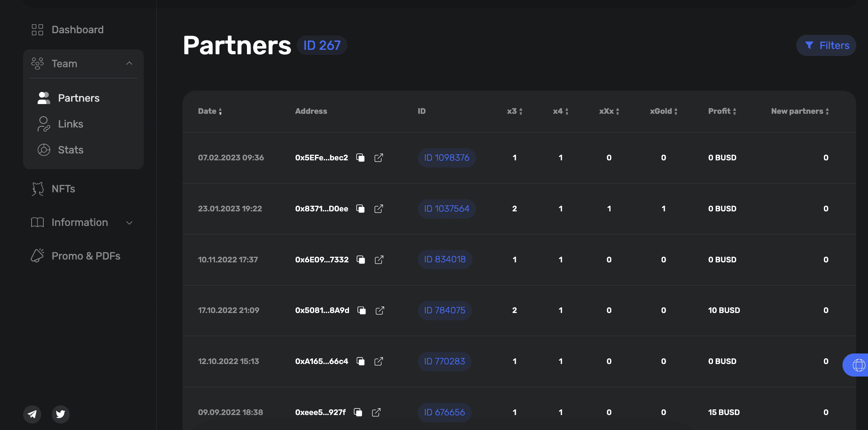
Task: Open external link icon for 0x5081...8A9d
Action: 380,310
